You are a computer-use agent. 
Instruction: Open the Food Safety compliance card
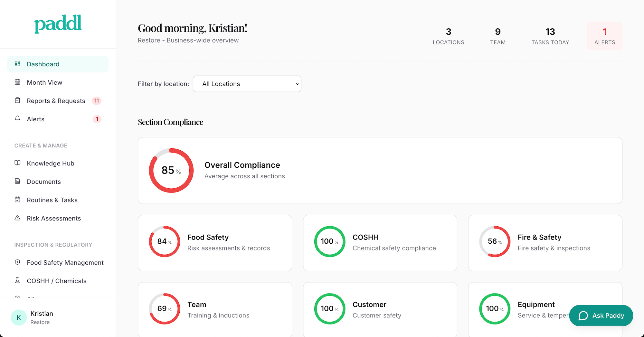[215, 243]
